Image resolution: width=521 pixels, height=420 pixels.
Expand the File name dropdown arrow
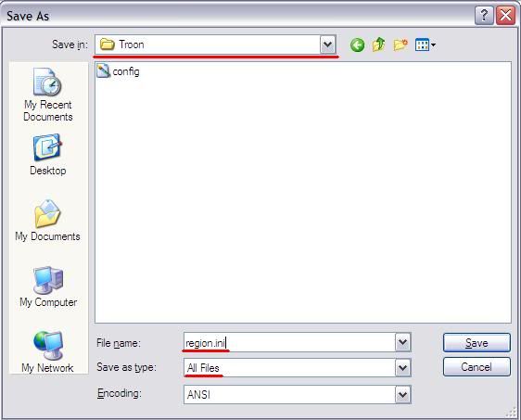pos(402,342)
